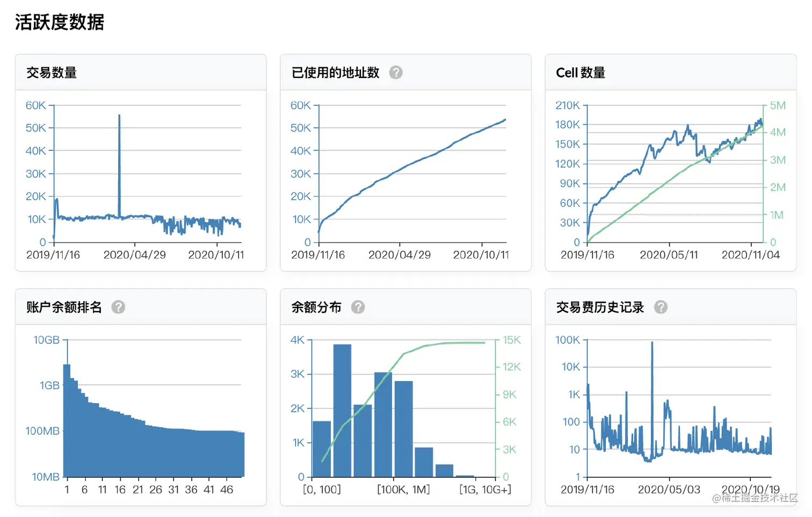Viewport: 812px width, 517px height.
Task: Click the end of the address growth line
Action: 505,120
